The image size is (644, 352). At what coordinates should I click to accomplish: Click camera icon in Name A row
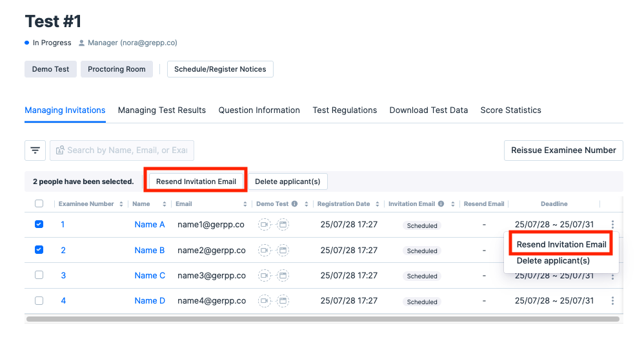pyautogui.click(x=265, y=225)
